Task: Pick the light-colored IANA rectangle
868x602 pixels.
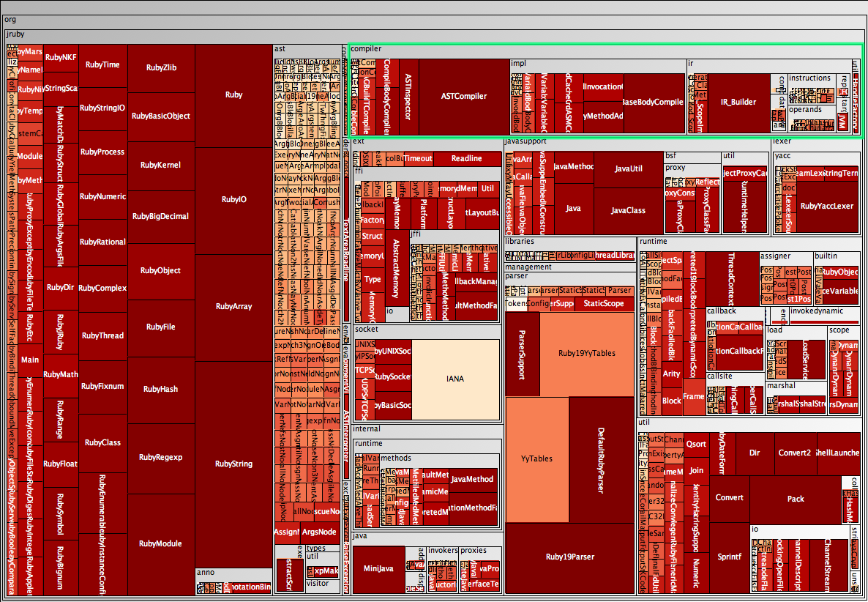Action: [456, 379]
